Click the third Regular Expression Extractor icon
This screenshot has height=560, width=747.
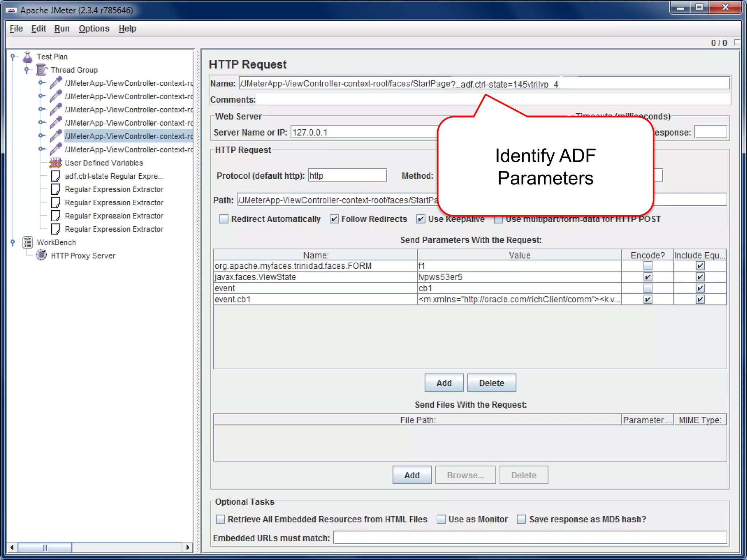tap(55, 216)
